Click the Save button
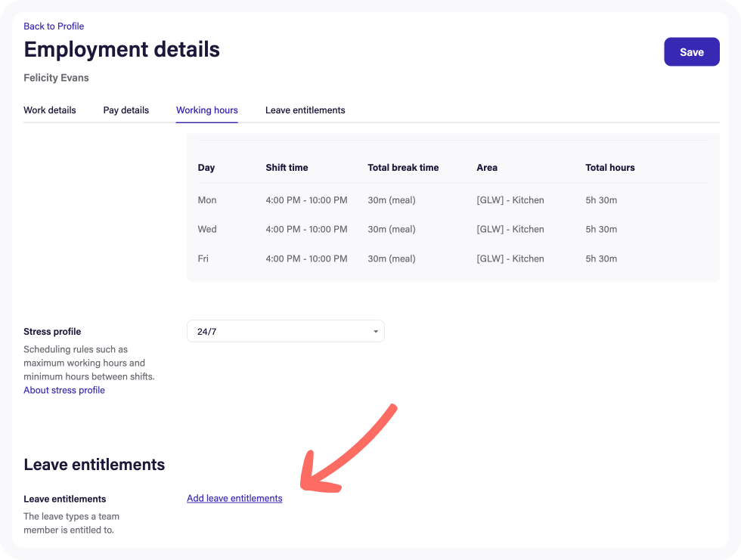This screenshot has height=560, width=741. point(690,51)
